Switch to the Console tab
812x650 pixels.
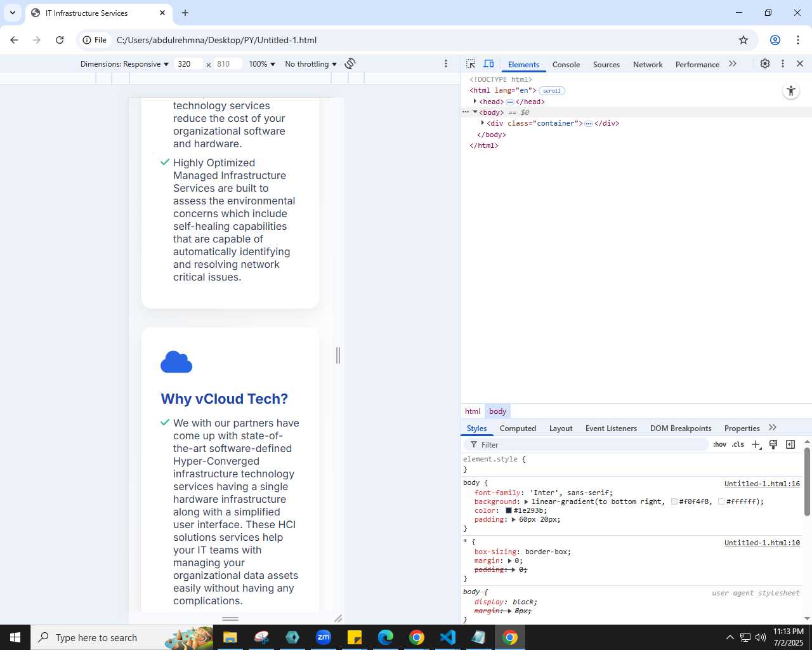click(566, 64)
